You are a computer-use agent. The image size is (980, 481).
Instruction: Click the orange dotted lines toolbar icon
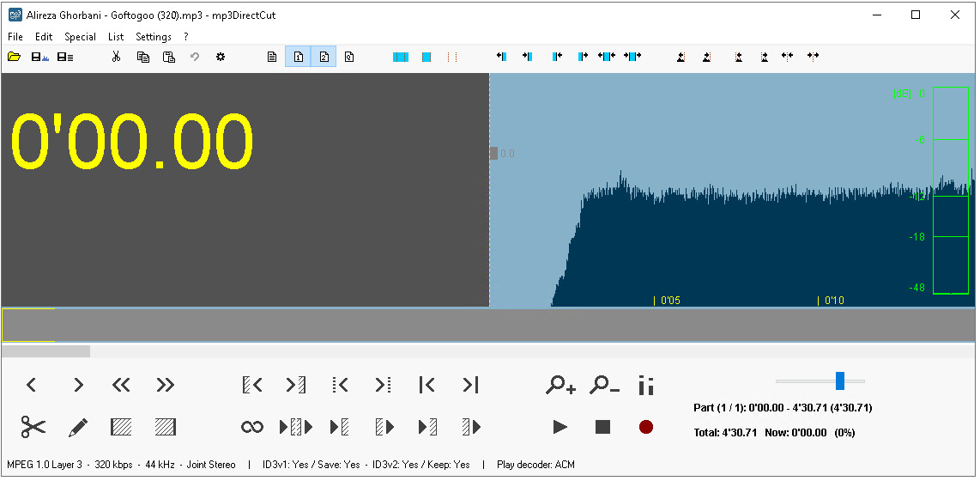tap(452, 57)
